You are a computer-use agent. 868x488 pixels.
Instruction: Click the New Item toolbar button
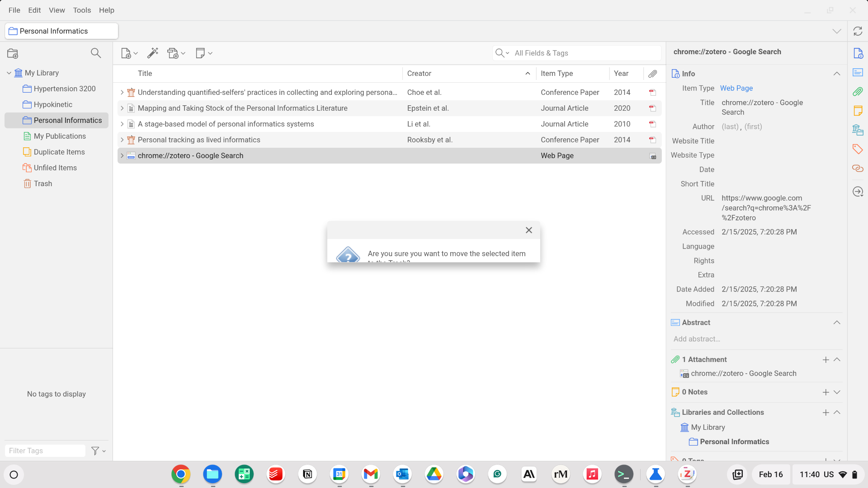pos(127,53)
